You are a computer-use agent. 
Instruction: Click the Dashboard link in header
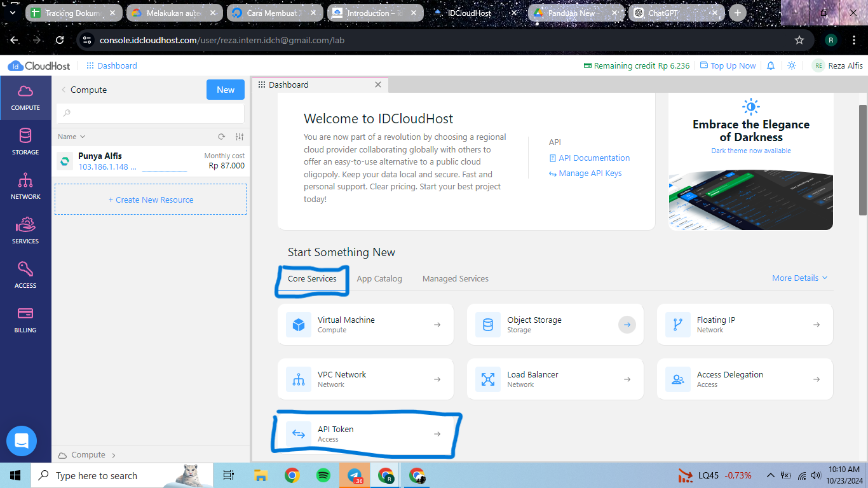pos(112,65)
